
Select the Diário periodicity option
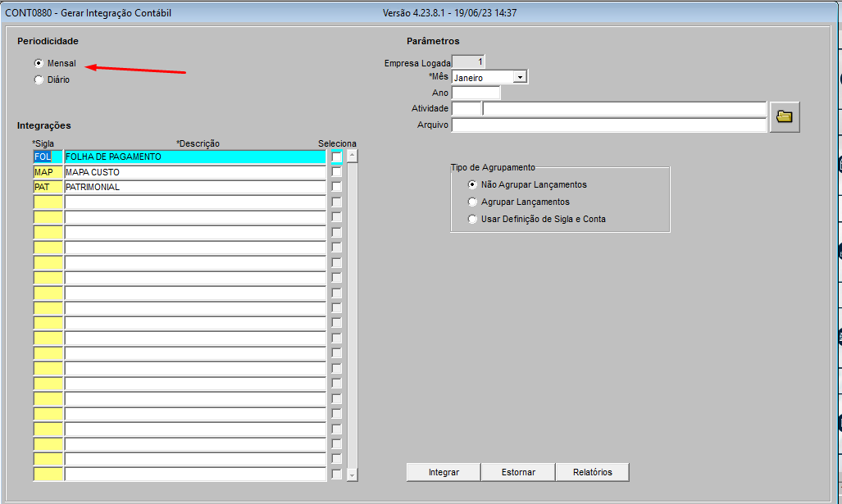tap(39, 79)
